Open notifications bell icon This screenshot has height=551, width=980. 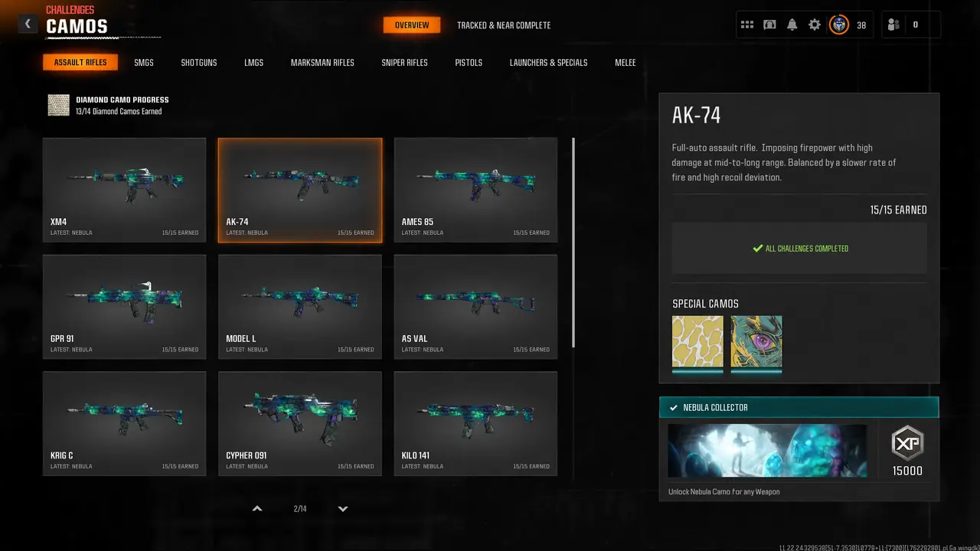[x=792, y=24]
